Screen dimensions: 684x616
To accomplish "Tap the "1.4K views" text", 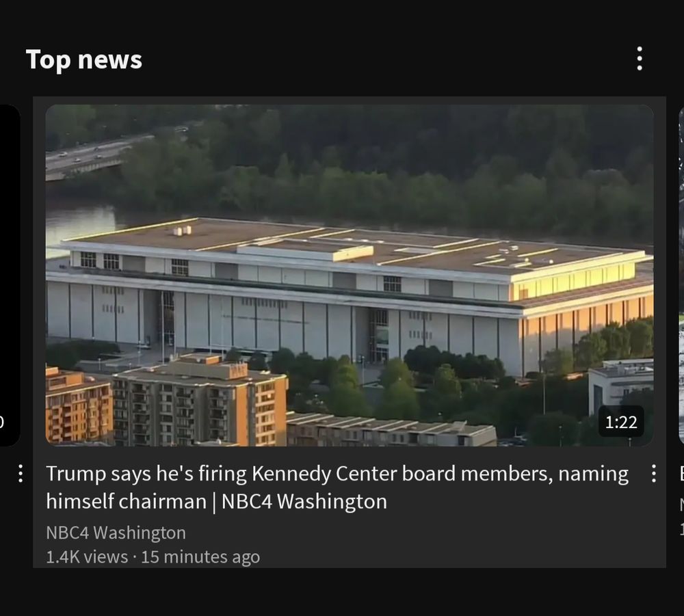I will [x=87, y=557].
